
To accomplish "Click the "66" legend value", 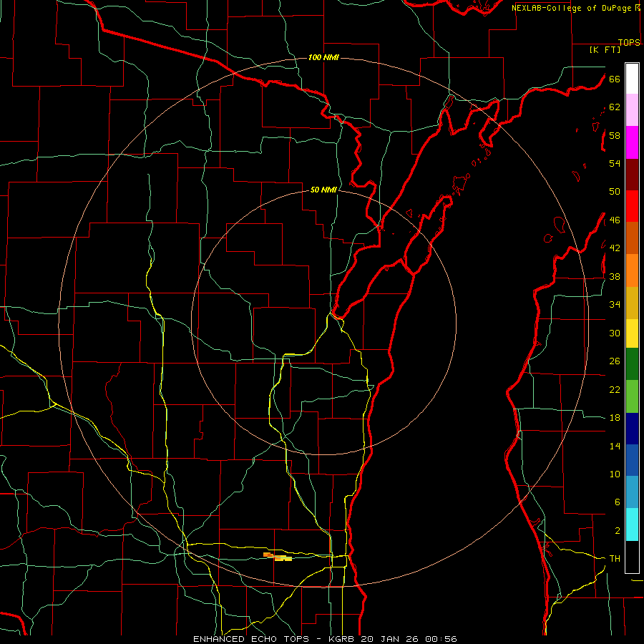I will pos(615,79).
